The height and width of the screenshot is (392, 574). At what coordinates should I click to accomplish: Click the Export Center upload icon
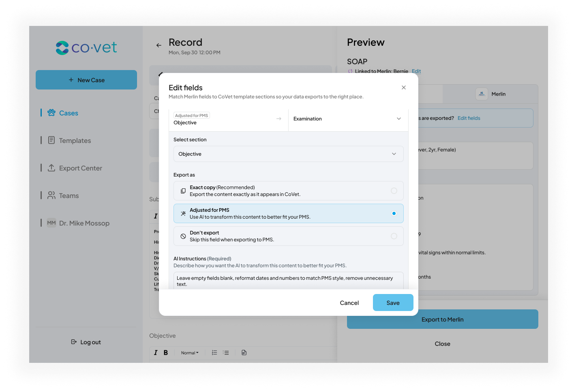(x=51, y=168)
